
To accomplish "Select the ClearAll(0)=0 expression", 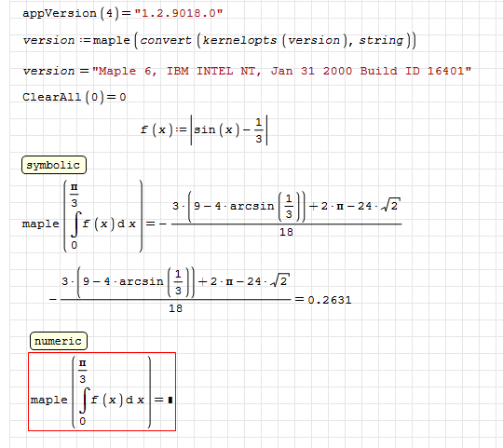I will coord(75,97).
